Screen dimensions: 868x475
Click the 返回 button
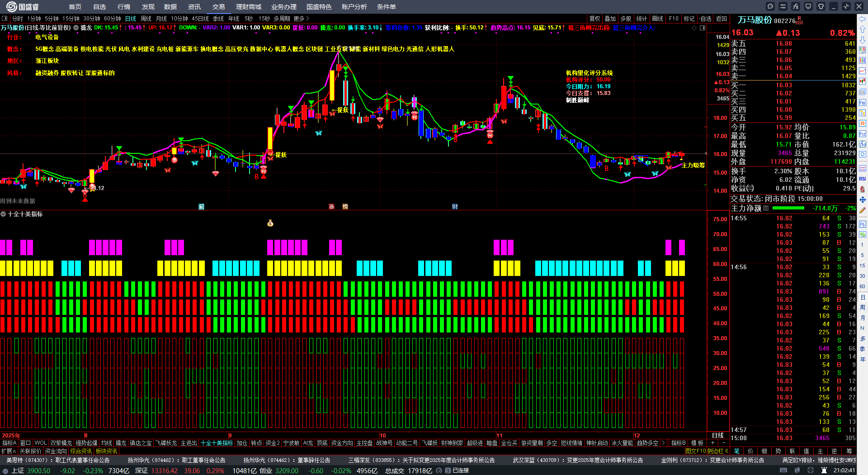tap(722, 19)
